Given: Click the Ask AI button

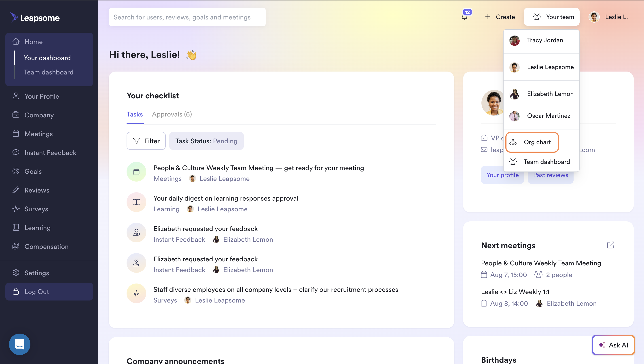Looking at the screenshot, I should point(613,345).
